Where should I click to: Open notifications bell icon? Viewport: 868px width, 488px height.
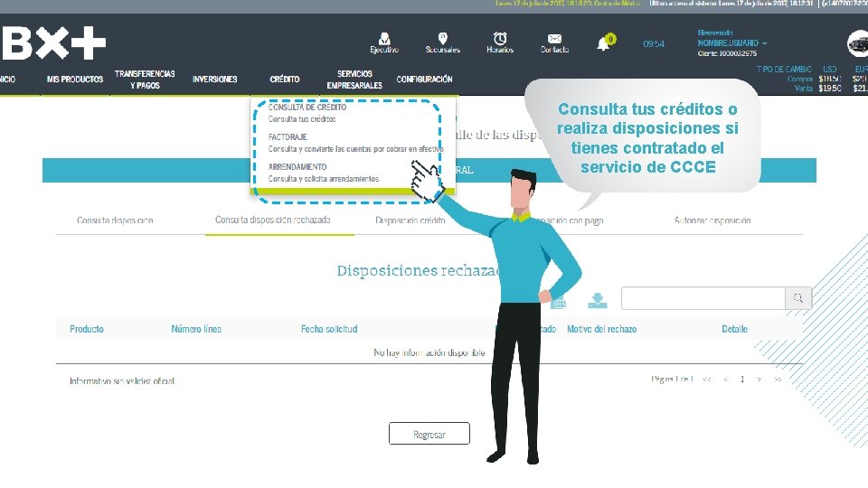tap(603, 44)
